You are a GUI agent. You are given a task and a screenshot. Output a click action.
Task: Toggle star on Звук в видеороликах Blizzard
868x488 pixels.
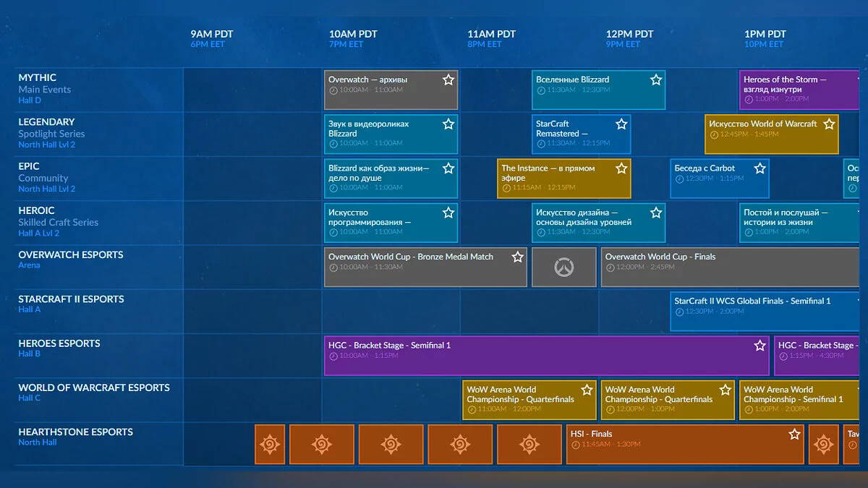(448, 124)
